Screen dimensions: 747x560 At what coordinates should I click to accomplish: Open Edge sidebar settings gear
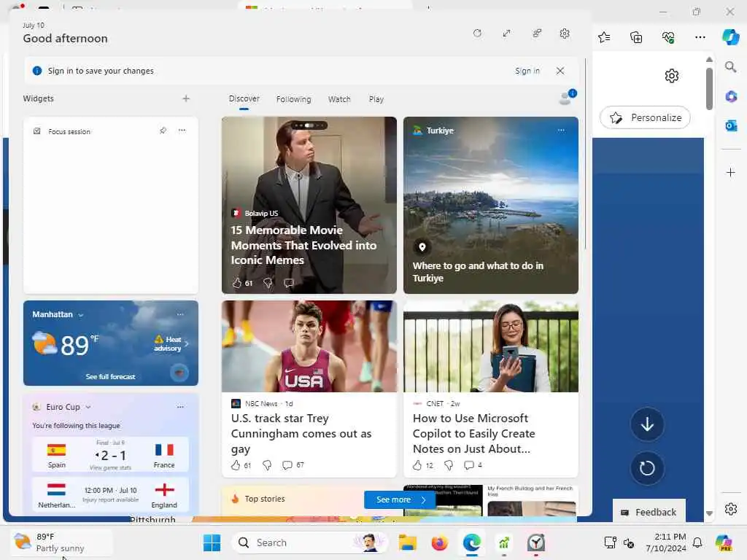(x=731, y=509)
